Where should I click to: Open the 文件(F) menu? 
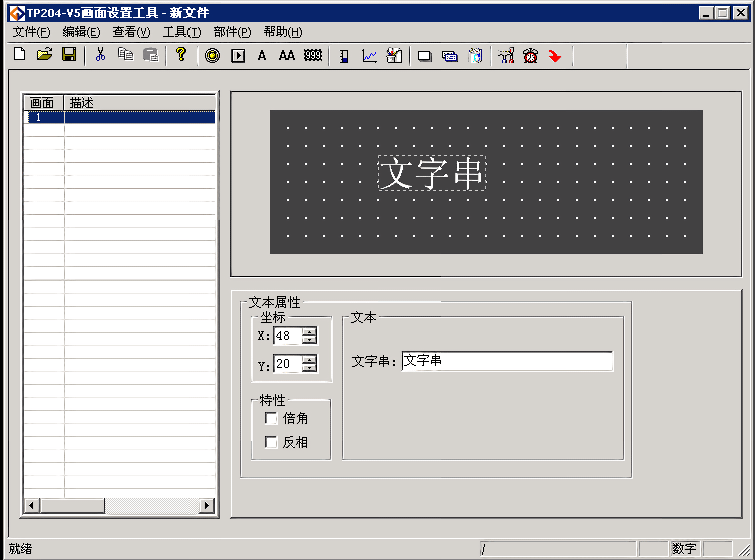31,32
